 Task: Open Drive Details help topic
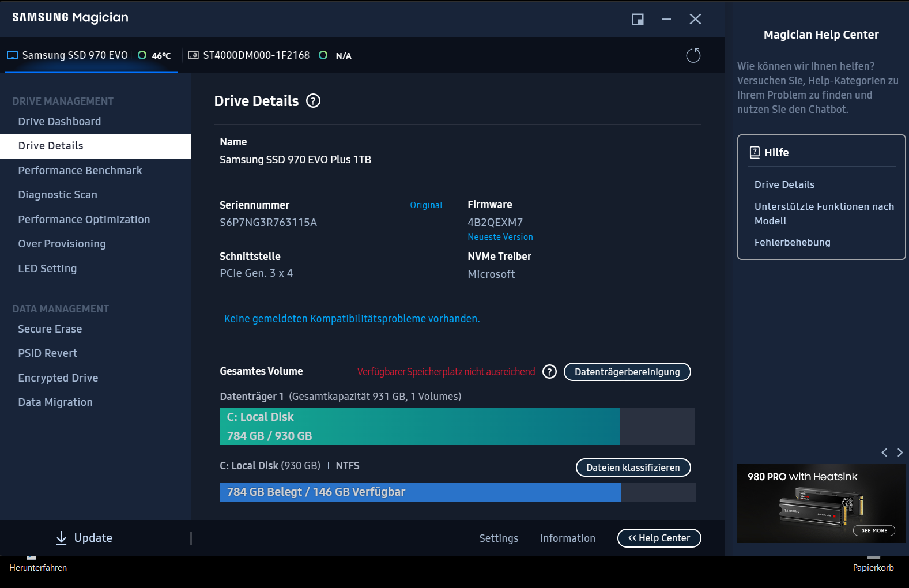[784, 184]
